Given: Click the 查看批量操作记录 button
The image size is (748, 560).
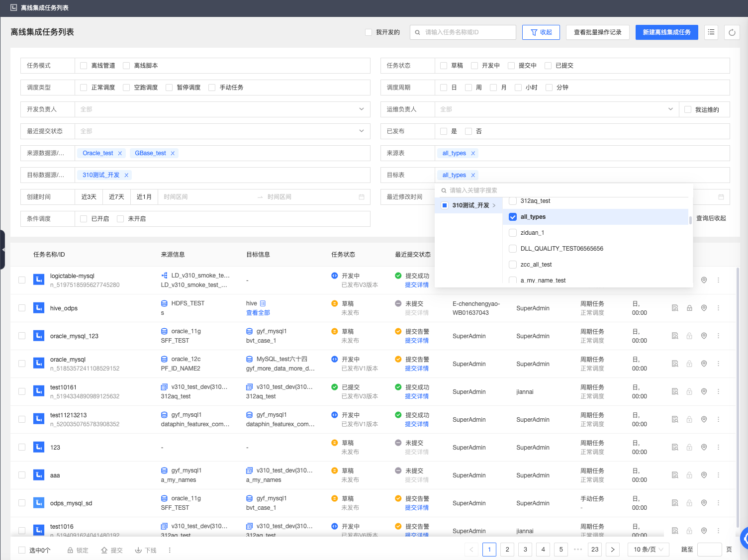Looking at the screenshot, I should pos(598,32).
